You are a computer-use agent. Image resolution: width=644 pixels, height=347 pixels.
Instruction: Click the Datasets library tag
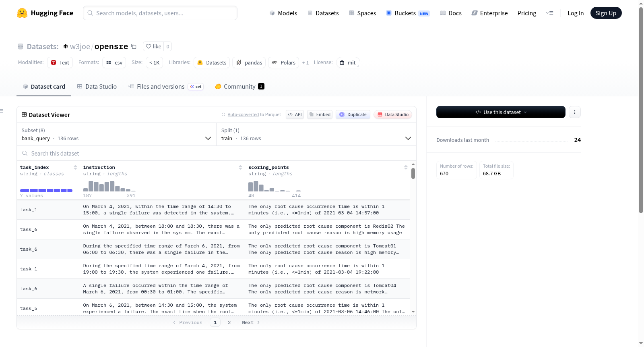pyautogui.click(x=212, y=62)
